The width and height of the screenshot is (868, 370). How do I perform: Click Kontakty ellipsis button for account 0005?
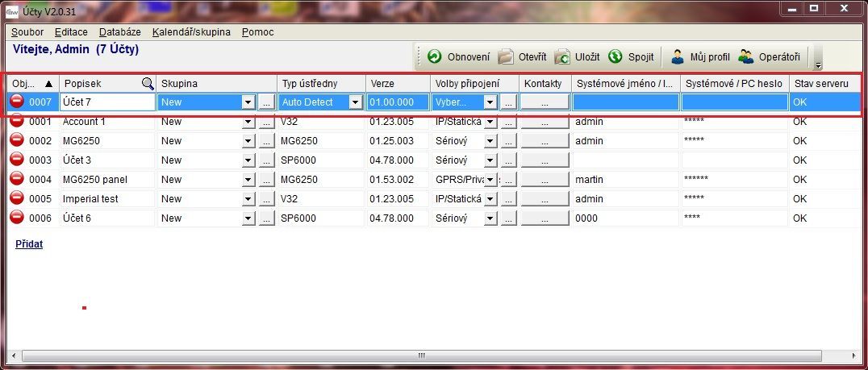[x=545, y=199]
